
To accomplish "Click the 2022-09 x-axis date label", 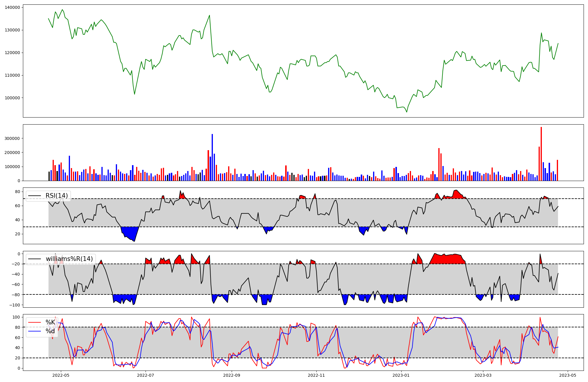I will tap(232, 375).
